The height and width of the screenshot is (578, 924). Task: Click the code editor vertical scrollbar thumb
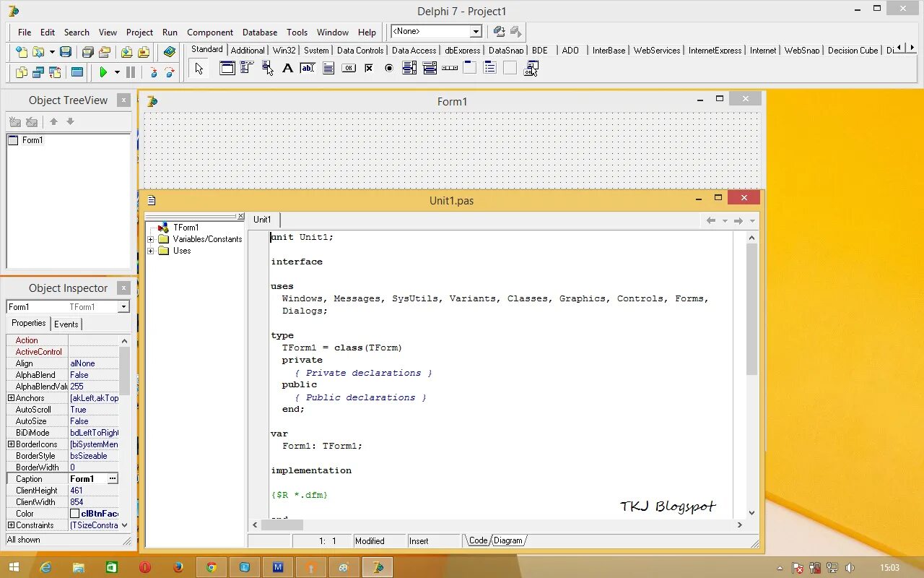tap(751, 310)
